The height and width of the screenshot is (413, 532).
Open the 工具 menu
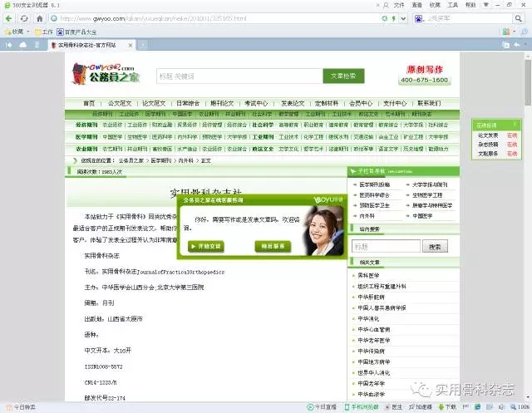click(452, 5)
